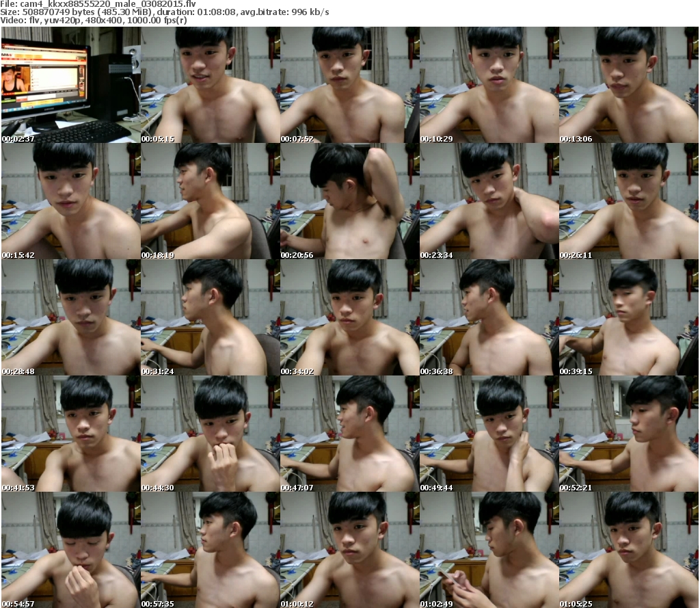Click the 'Video: flv, yuv420p, 480x400' info line
This screenshot has width=700, height=608.
point(93,20)
